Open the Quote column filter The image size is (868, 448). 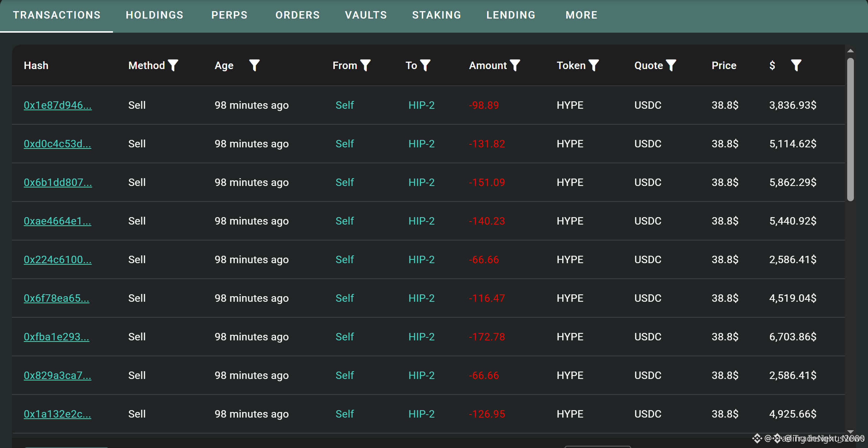click(x=671, y=65)
